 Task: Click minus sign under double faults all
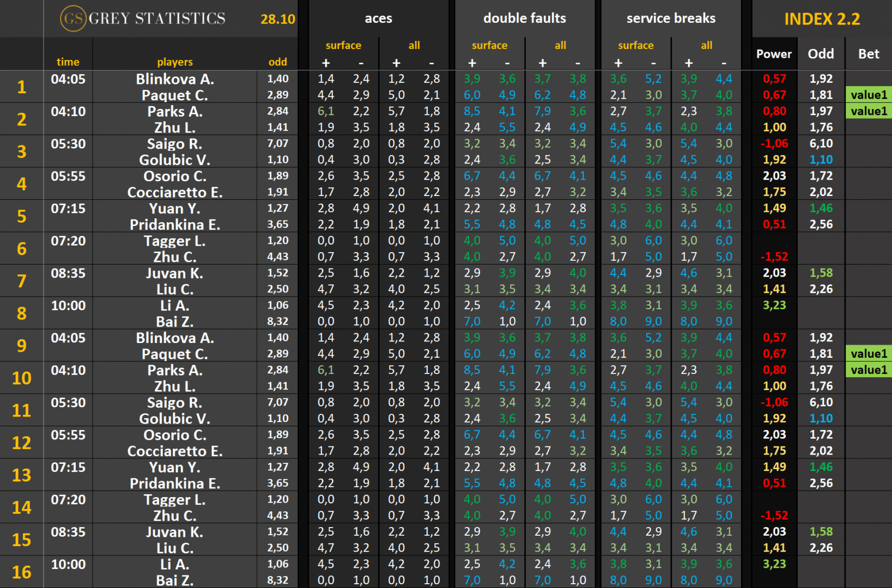(x=578, y=63)
